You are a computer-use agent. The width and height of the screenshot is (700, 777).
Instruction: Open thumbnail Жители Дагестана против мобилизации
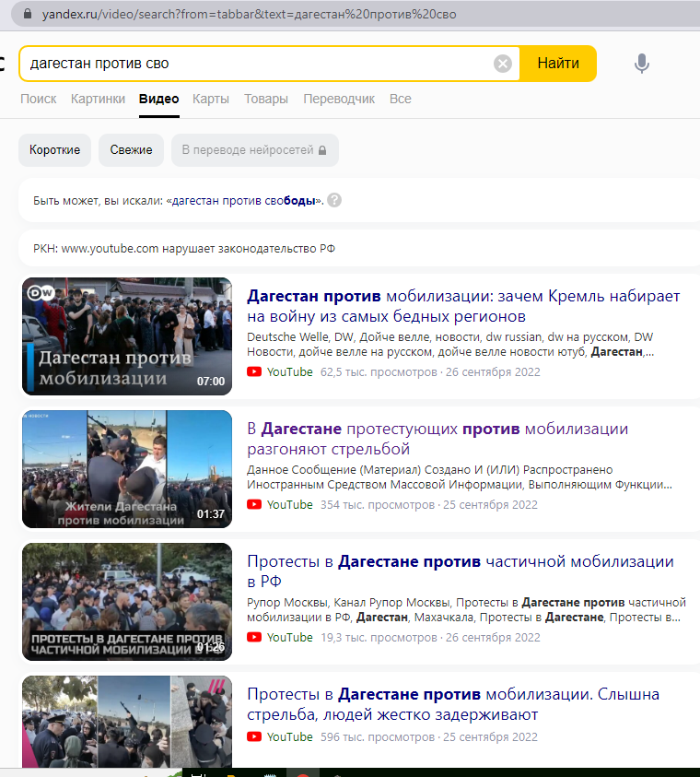pyautogui.click(x=127, y=469)
